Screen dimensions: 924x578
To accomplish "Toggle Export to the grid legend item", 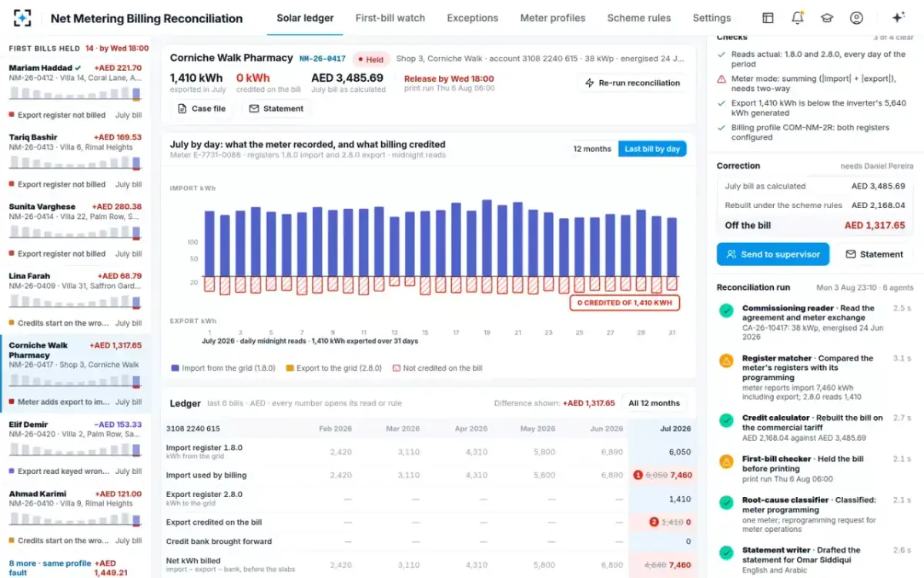I will pyautogui.click(x=333, y=368).
